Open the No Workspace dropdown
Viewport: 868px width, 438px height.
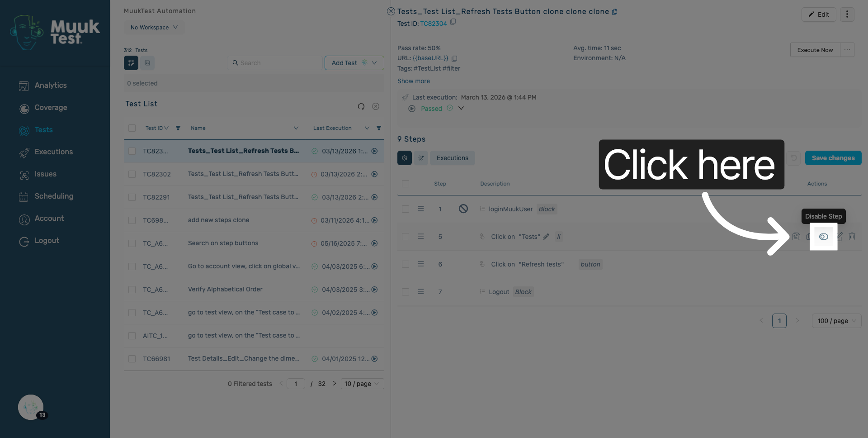(154, 27)
